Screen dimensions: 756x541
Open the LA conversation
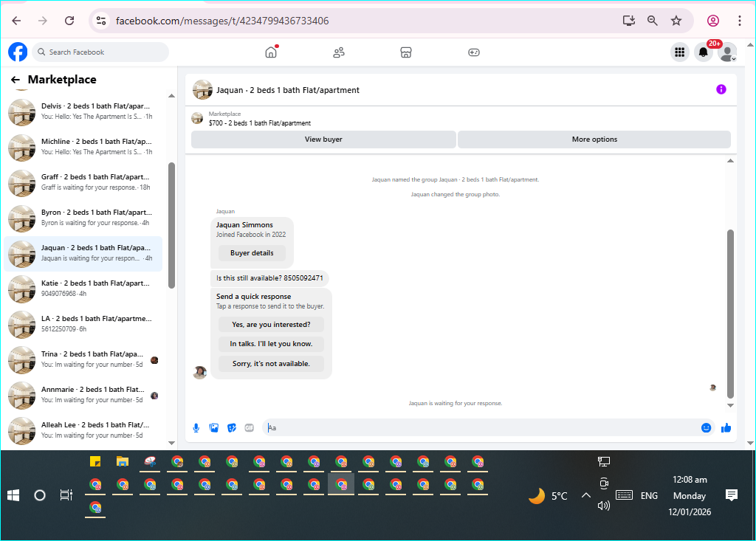coord(83,324)
